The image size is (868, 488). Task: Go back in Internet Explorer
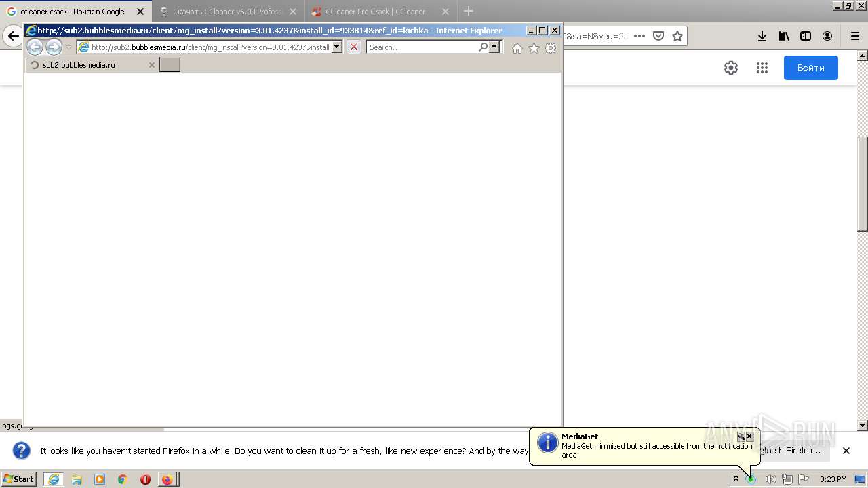pos(35,47)
